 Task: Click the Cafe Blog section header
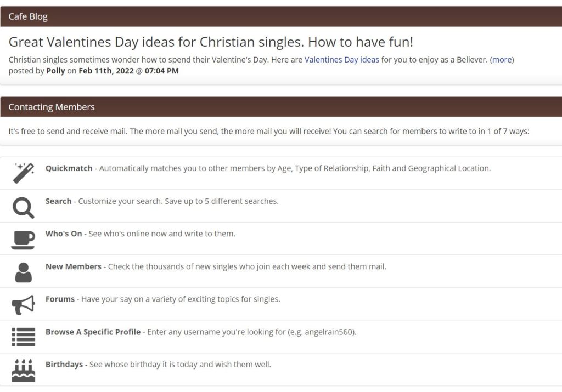(x=281, y=16)
